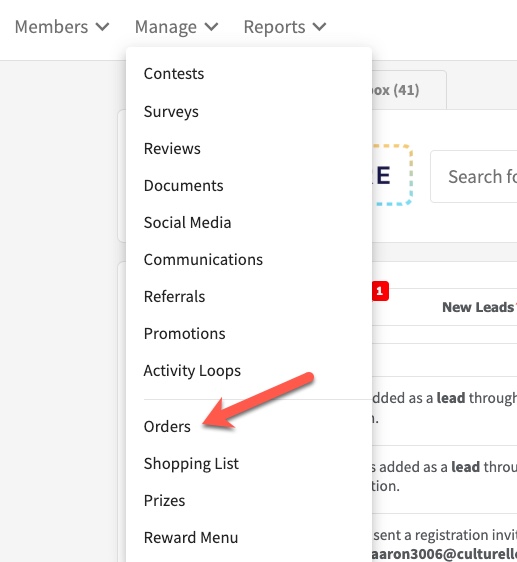The height and width of the screenshot is (562, 517).
Task: Go to Documents menu item
Action: pos(184,186)
